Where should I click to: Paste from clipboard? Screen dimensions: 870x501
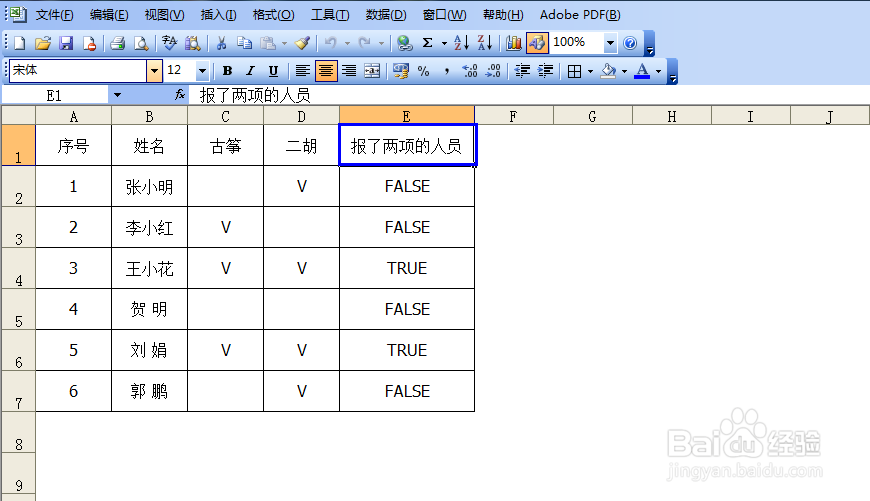click(268, 43)
